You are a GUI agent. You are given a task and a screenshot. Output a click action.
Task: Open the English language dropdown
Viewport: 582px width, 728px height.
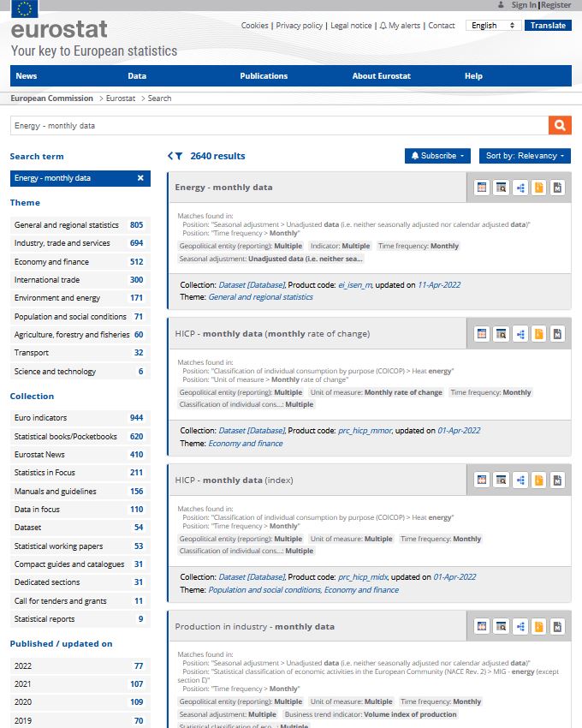point(495,26)
